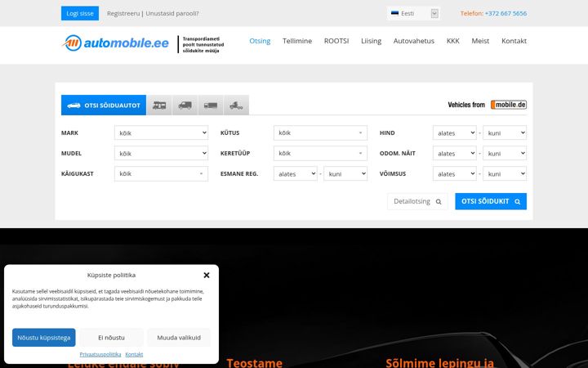Click the Otsi sõidukit search button

491,201
